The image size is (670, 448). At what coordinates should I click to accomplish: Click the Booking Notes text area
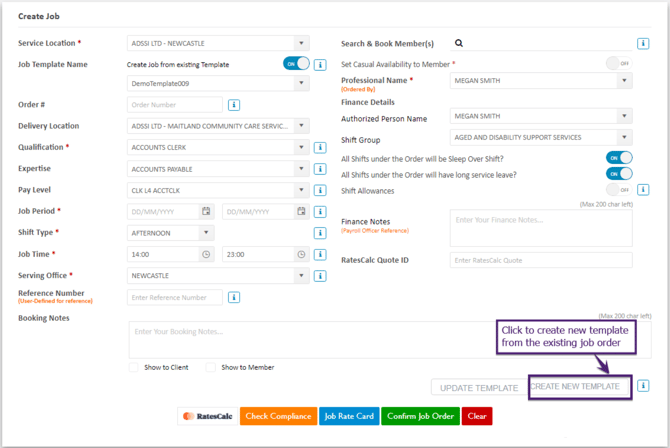(390, 340)
